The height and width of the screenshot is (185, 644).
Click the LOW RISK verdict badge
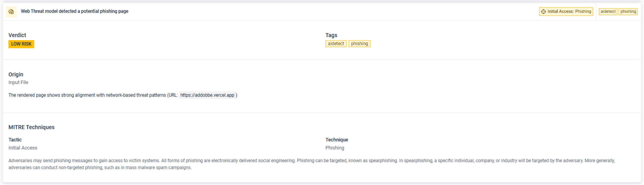click(21, 44)
